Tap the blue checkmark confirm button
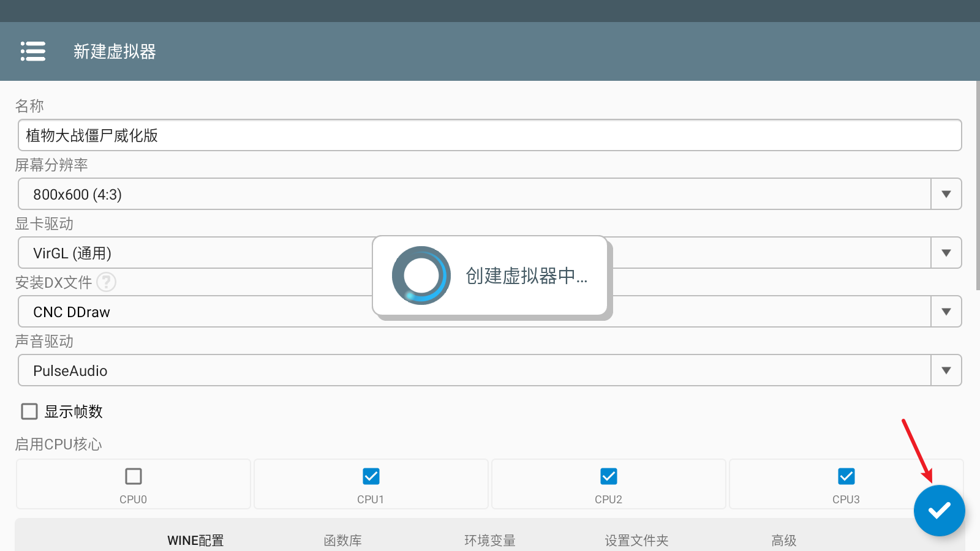 [x=939, y=511]
